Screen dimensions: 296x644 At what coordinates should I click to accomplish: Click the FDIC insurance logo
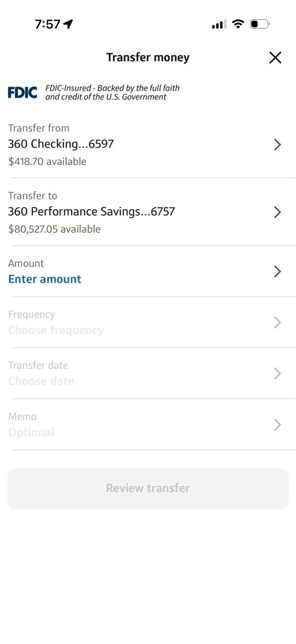(22, 92)
